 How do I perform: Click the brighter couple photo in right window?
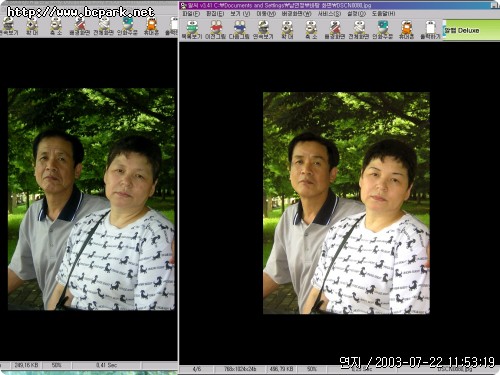coord(346,203)
